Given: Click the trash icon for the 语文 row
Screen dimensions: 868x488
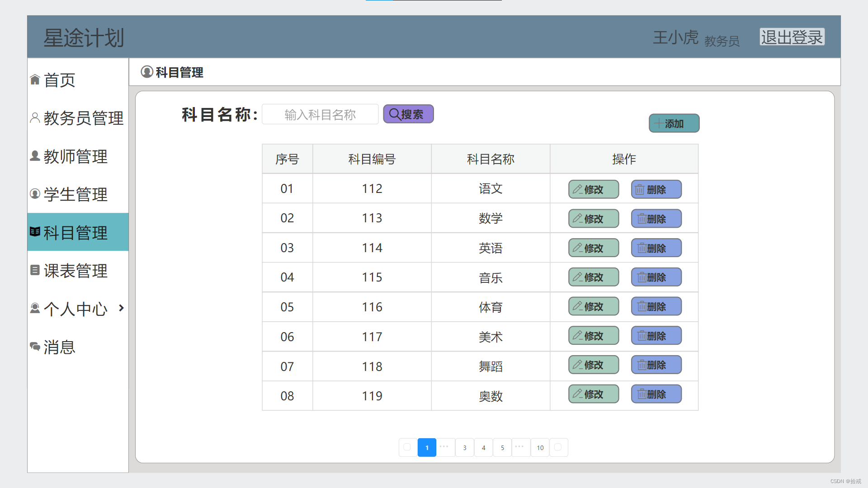Looking at the screenshot, I should click(639, 190).
